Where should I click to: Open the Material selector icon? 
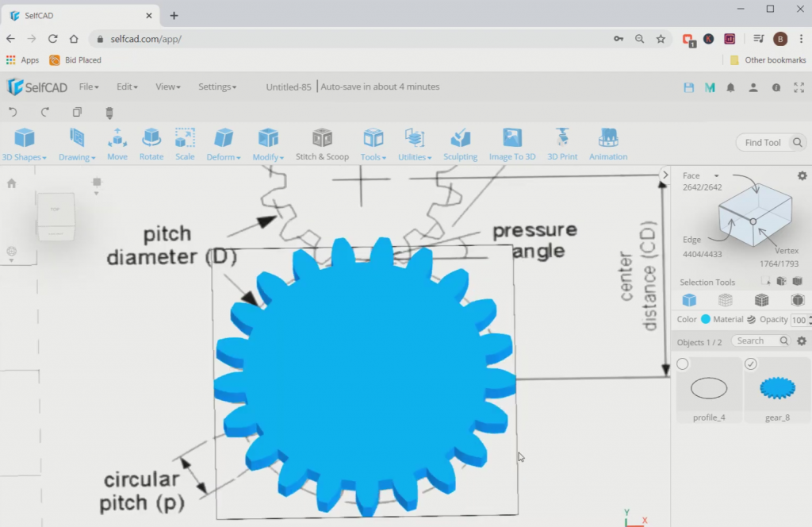coord(752,319)
